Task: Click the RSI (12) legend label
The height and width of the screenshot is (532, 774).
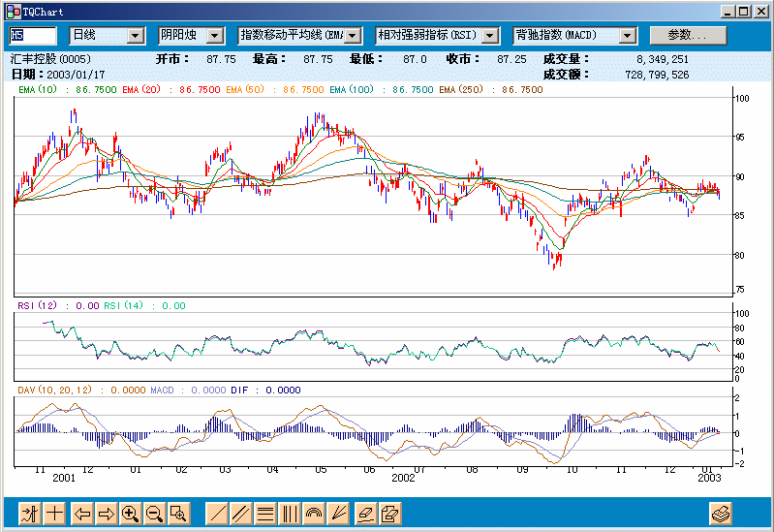Action: pos(38,305)
